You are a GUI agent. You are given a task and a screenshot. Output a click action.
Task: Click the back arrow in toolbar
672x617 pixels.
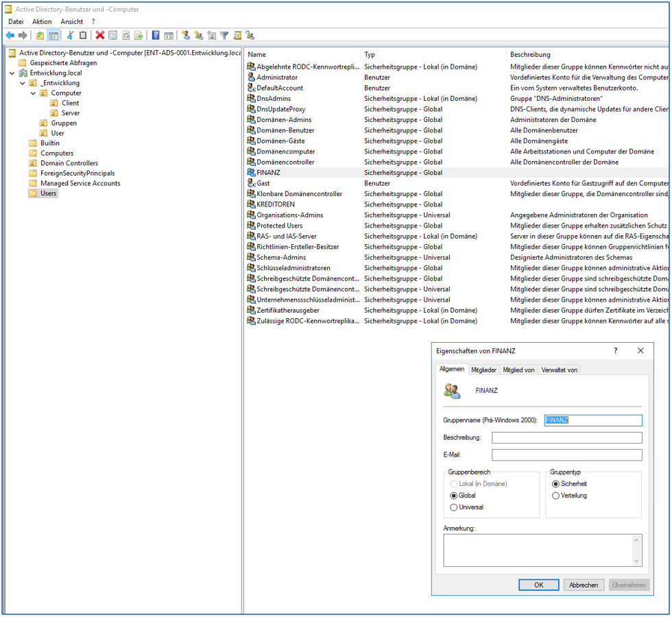(10, 36)
